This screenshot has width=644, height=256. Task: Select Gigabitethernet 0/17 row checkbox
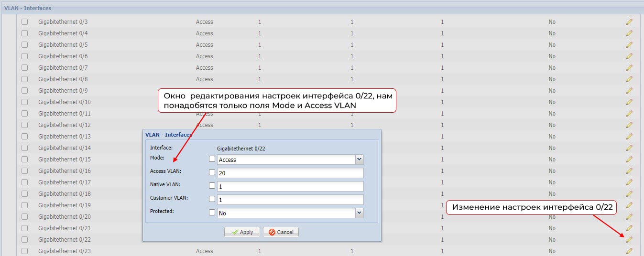pyautogui.click(x=25, y=182)
